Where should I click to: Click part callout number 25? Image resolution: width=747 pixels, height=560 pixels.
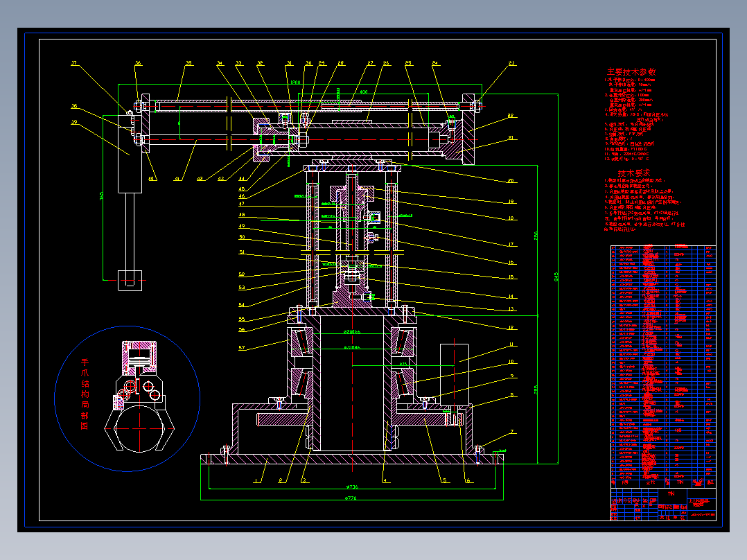[408, 63]
